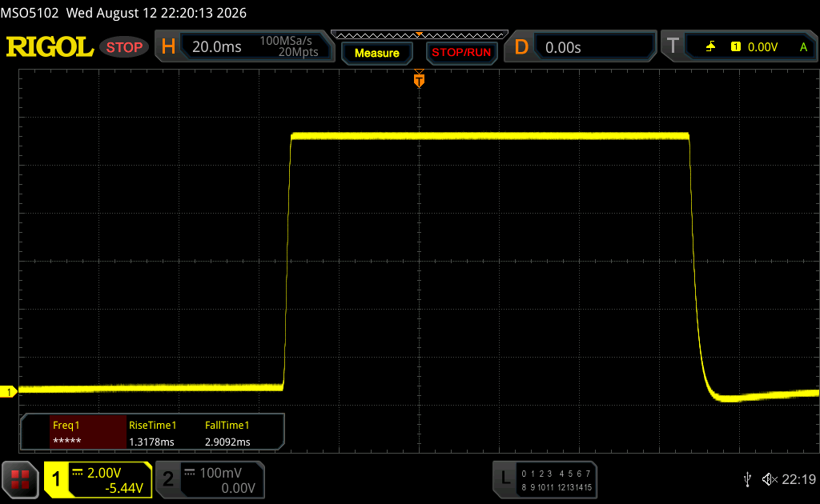Click channel 2 offset 0.00V

coord(238,488)
